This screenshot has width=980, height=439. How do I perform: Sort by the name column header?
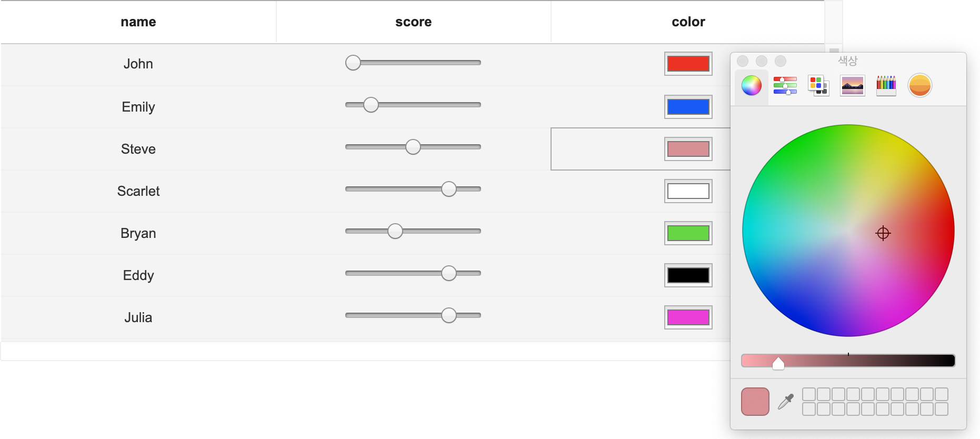tap(138, 22)
